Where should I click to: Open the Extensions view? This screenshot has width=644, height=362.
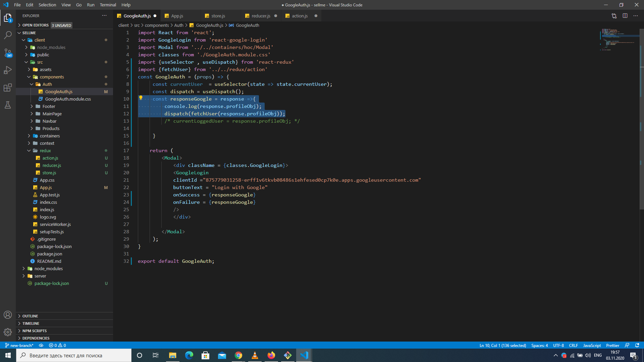pos(8,87)
